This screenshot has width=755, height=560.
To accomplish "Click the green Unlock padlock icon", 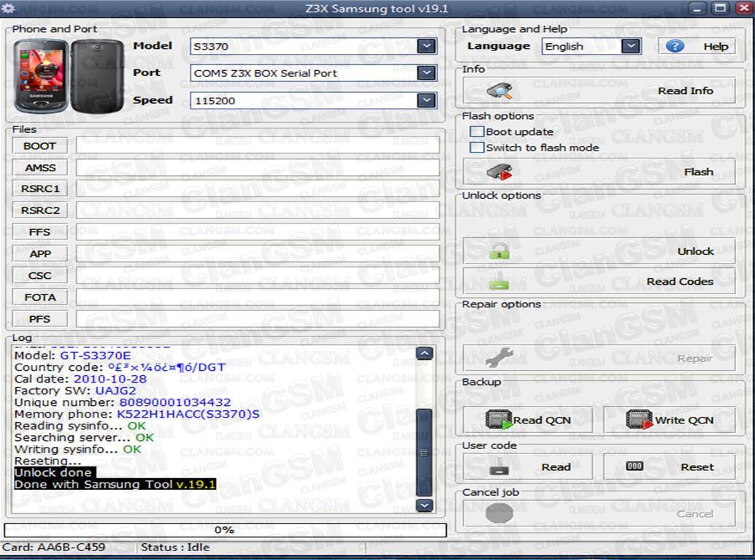I will point(499,251).
